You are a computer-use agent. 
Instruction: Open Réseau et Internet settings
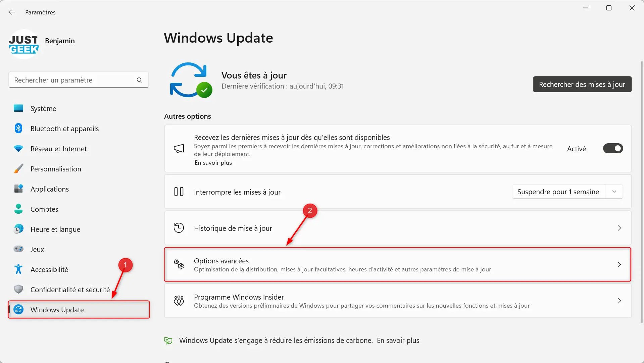point(79,149)
